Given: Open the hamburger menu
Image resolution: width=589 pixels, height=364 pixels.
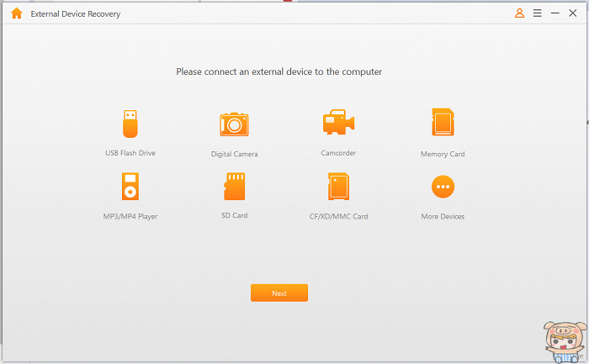Looking at the screenshot, I should coord(538,13).
